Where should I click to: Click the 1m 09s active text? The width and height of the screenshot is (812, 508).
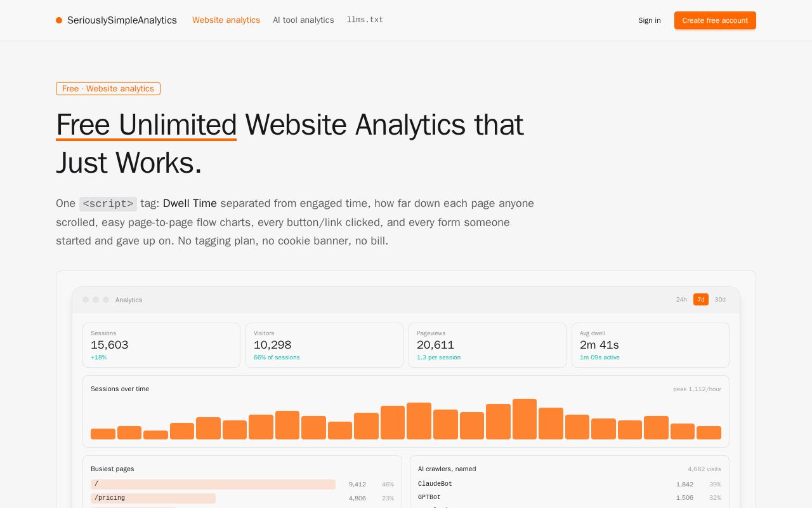pyautogui.click(x=599, y=358)
